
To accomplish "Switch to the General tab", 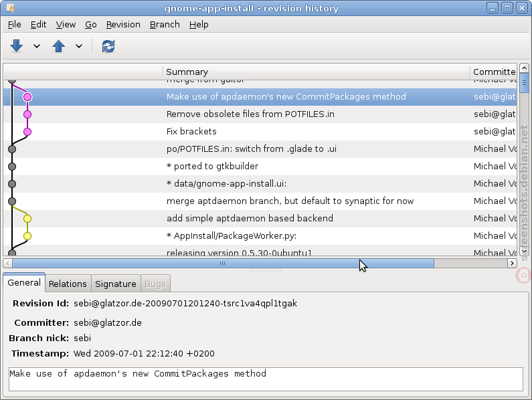I will click(24, 282).
